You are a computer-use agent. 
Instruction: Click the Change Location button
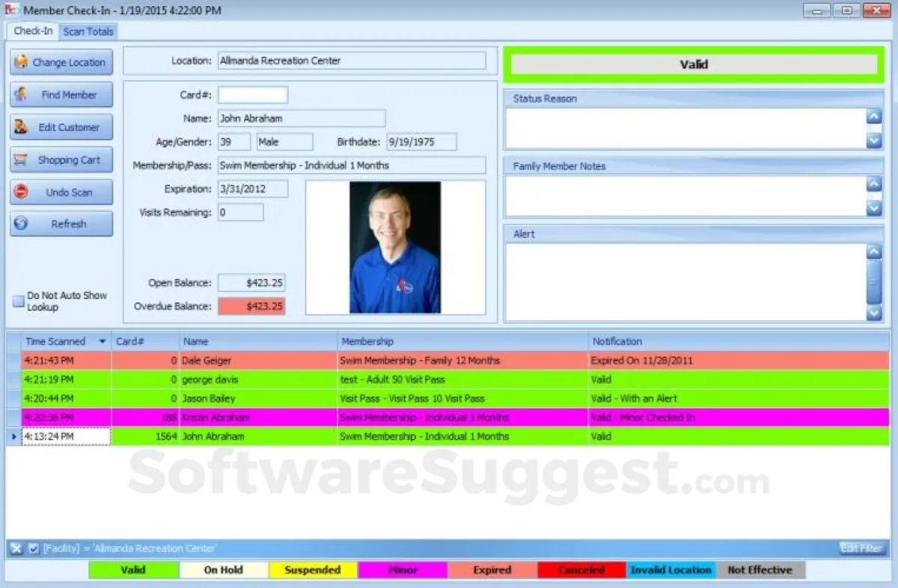pos(61,62)
